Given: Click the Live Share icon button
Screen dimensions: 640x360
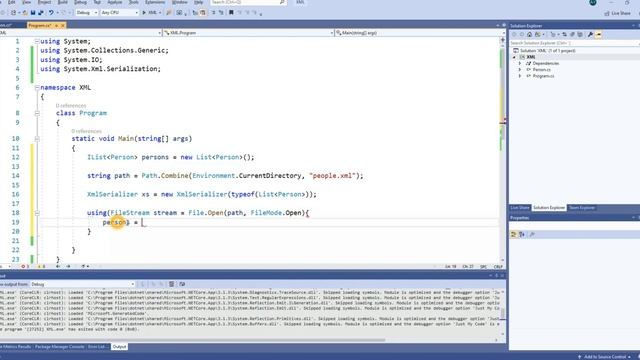Looking at the screenshot, I should pyautogui.click(x=617, y=13).
